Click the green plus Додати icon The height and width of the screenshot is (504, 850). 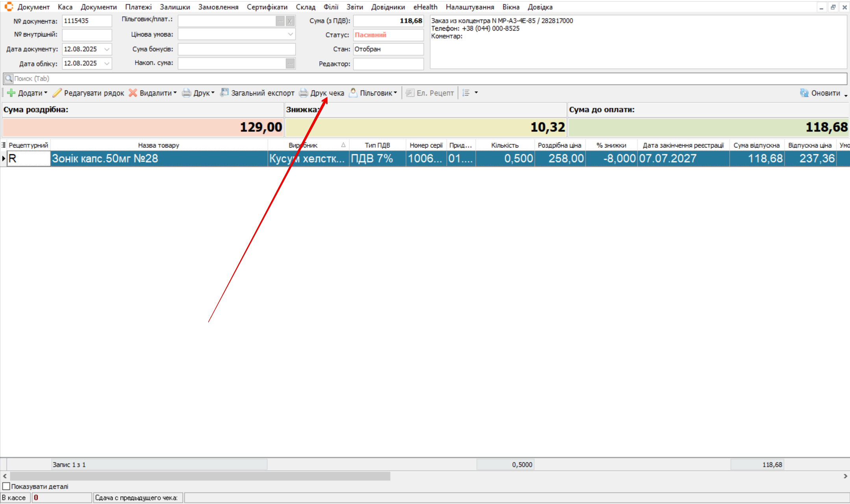tap(11, 93)
